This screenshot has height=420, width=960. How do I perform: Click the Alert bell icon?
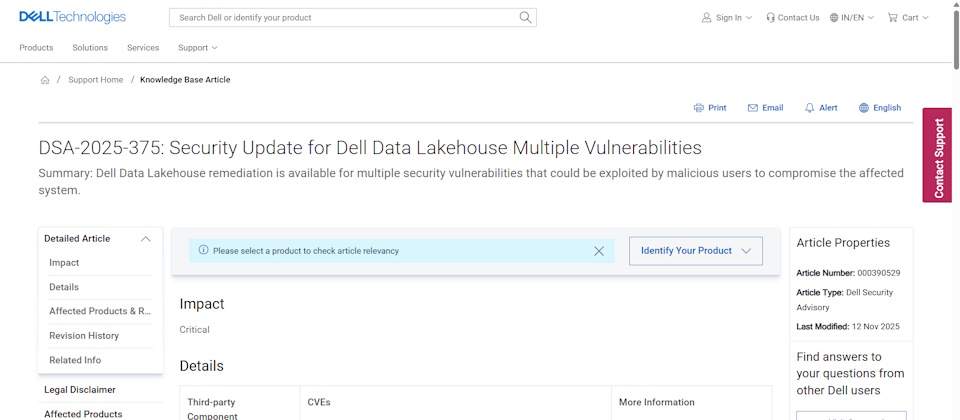810,108
